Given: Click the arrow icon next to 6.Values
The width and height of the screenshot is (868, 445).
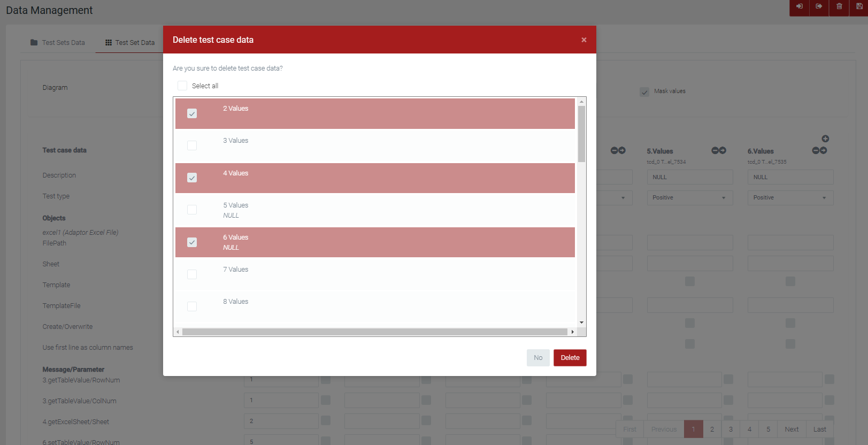Looking at the screenshot, I should (x=824, y=151).
